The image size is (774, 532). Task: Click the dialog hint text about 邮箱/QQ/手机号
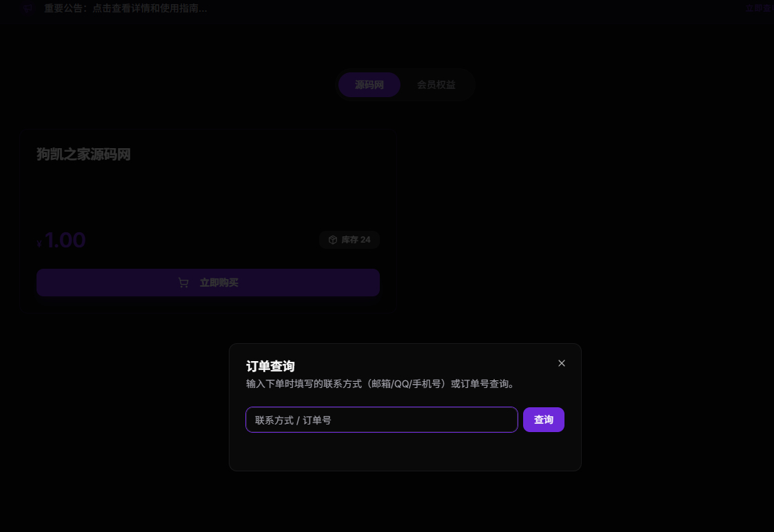coord(380,383)
